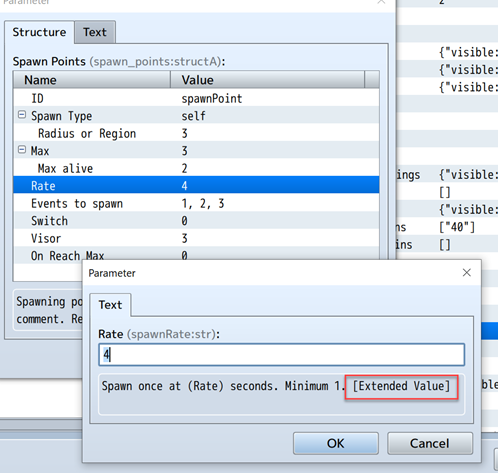Click the 'self' Spawn Type value
This screenshot has height=474, width=498.
click(x=193, y=116)
